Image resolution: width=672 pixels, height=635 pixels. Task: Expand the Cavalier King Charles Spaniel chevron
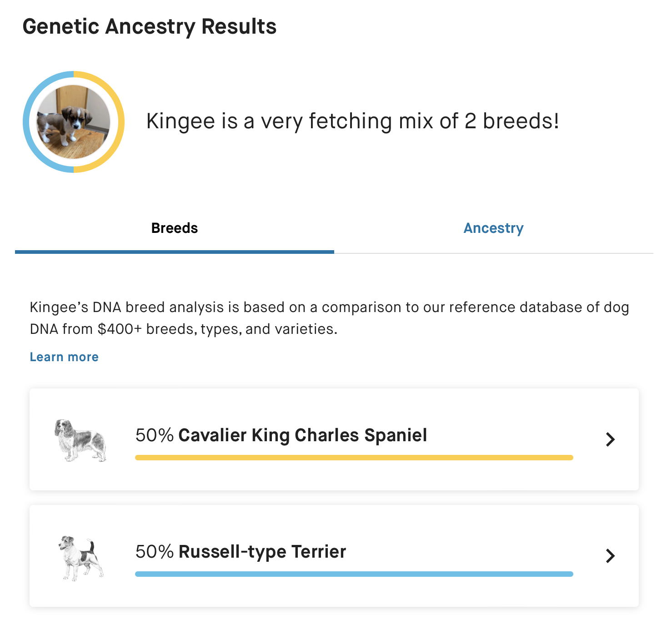coord(610,439)
